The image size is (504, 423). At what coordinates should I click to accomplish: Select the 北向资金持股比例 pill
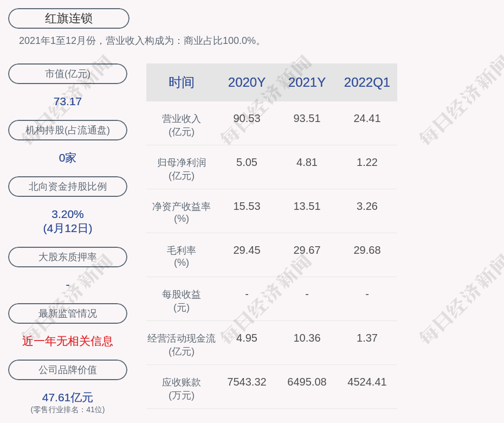[x=68, y=187]
